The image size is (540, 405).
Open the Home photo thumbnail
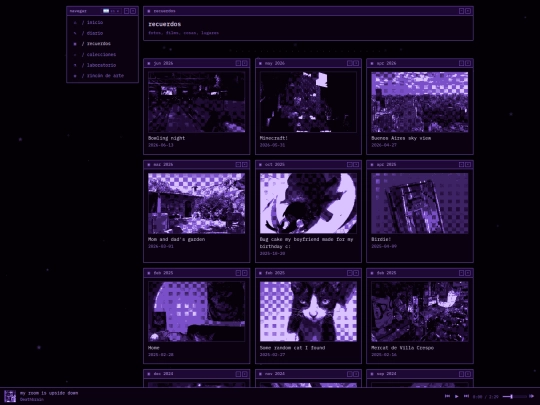click(196, 311)
